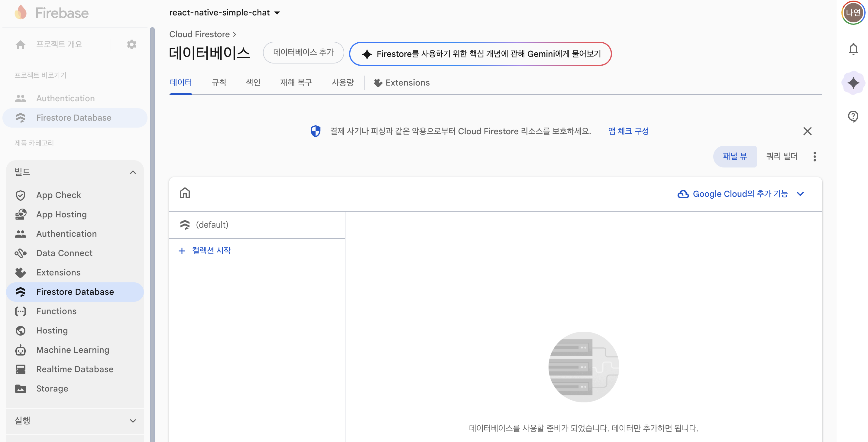This screenshot has width=868, height=442.
Task: Open more options three-dot menu
Action: point(815,156)
